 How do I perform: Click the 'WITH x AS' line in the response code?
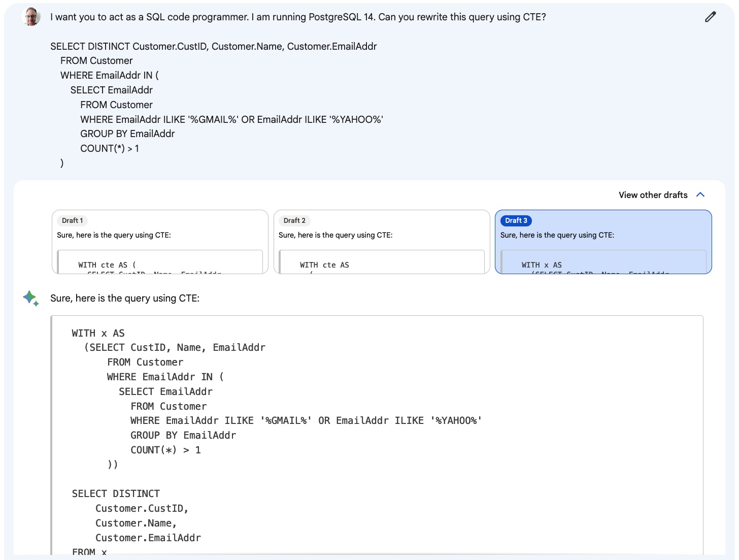[x=98, y=333]
